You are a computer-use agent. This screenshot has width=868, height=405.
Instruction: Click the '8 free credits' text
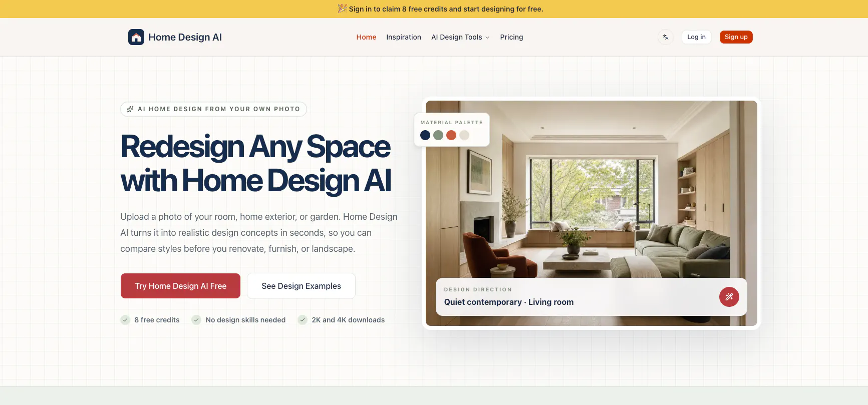pos(157,320)
